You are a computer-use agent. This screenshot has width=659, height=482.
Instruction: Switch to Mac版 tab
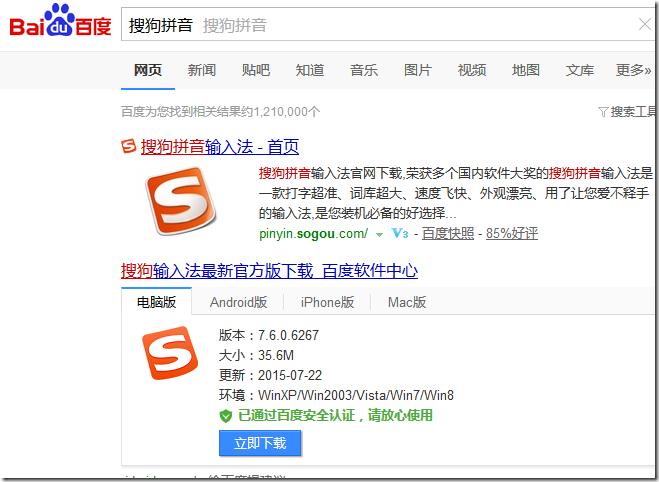click(407, 302)
